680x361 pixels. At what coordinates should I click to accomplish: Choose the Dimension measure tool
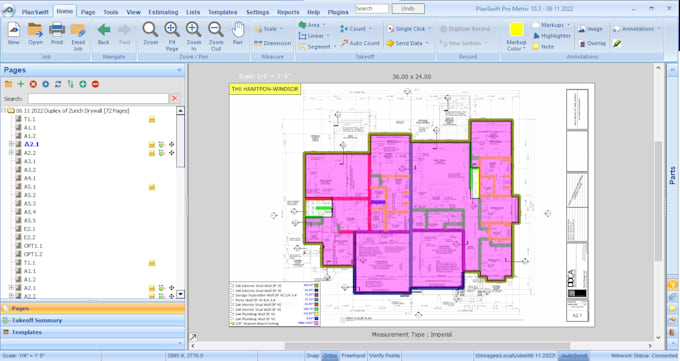tap(272, 43)
